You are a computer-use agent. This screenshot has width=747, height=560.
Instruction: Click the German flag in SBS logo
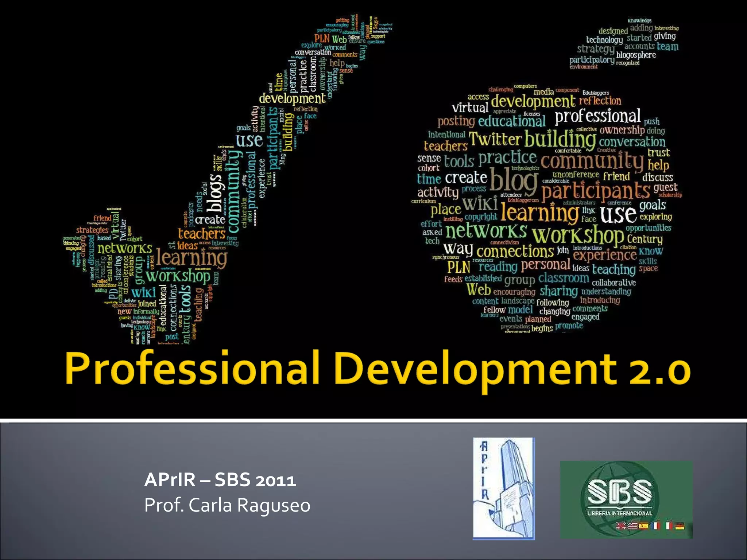(x=680, y=526)
